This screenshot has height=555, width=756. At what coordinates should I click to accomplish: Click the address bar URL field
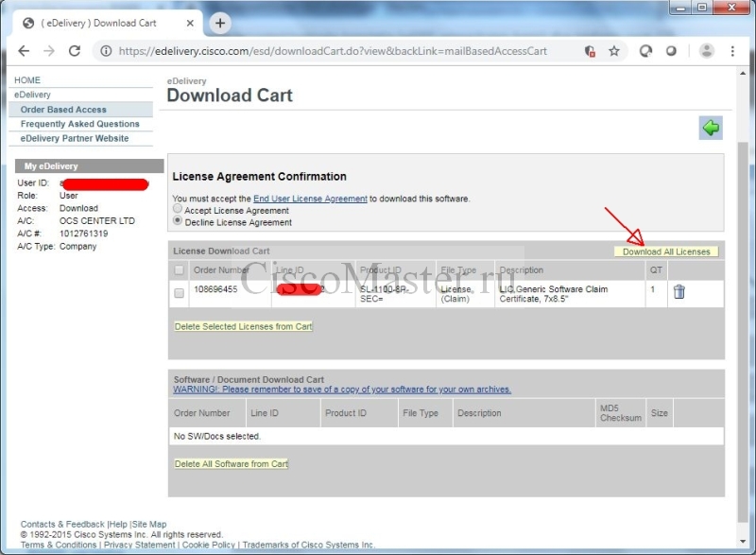tap(333, 51)
